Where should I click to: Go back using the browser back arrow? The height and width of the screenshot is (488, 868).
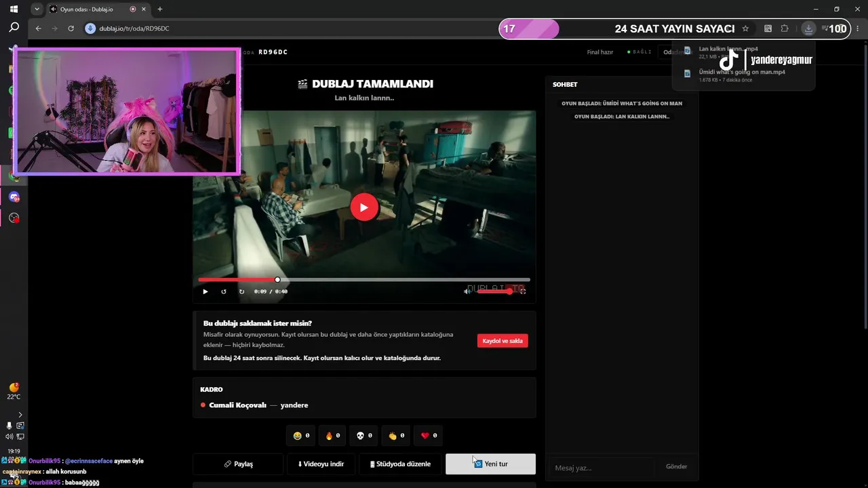point(39,28)
